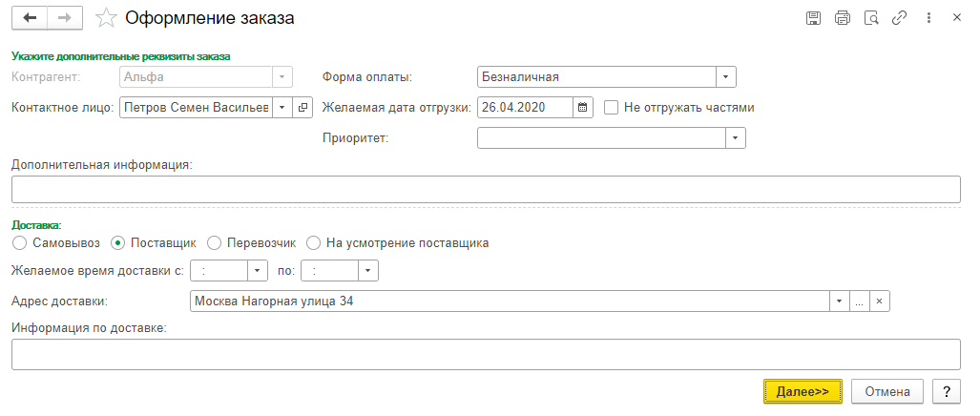Open the contact person card icon
The image size is (980, 416).
pos(302,108)
